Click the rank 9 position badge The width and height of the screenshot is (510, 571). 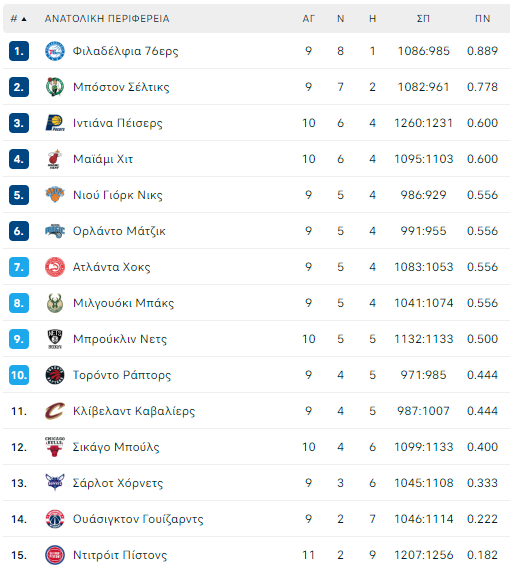tap(19, 339)
